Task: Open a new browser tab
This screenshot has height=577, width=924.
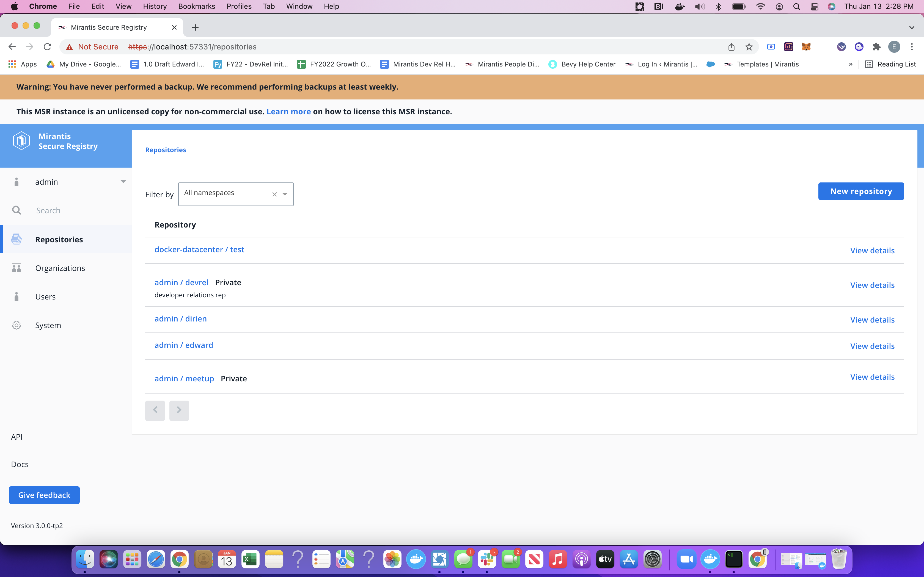Action: 195,27
